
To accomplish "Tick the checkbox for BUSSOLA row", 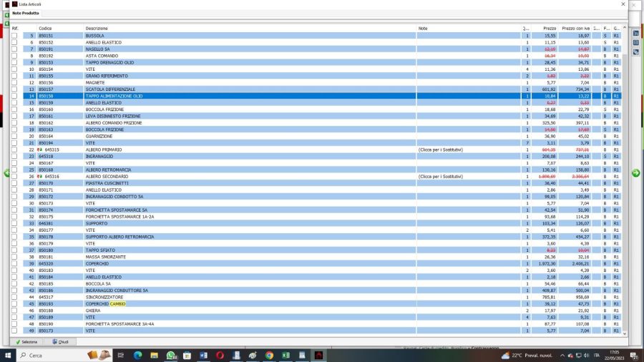I will [x=14, y=35].
